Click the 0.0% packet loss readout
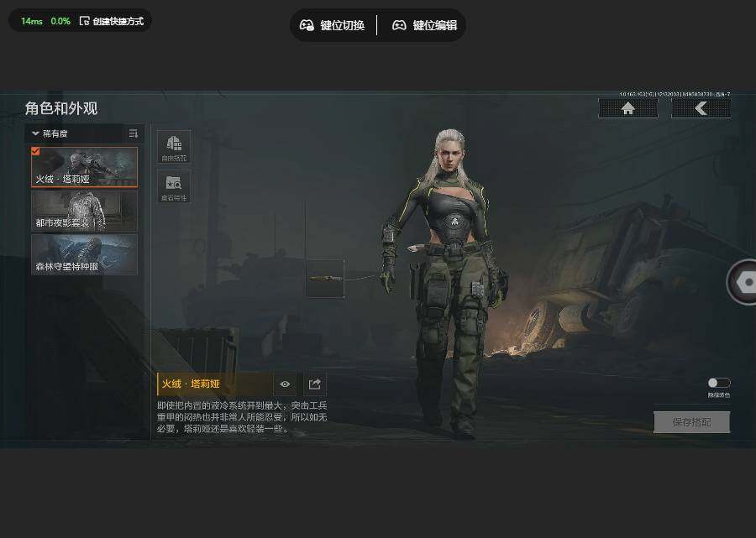 60,21
